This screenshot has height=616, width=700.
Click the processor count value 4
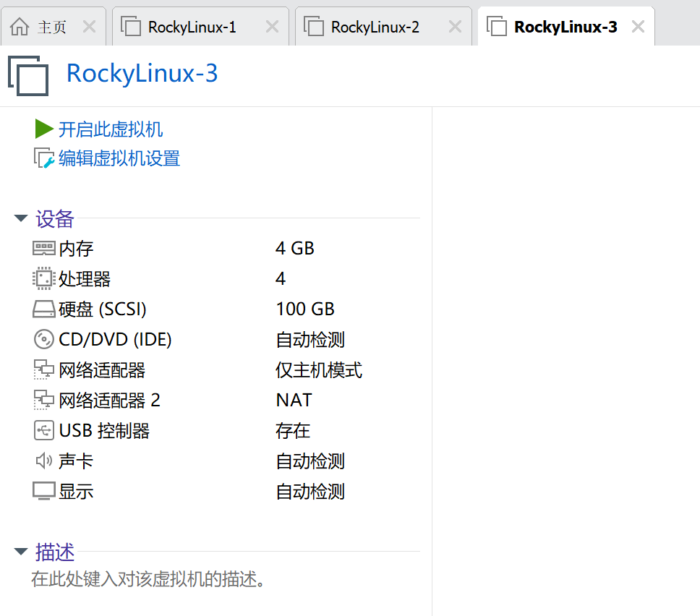pos(281,278)
